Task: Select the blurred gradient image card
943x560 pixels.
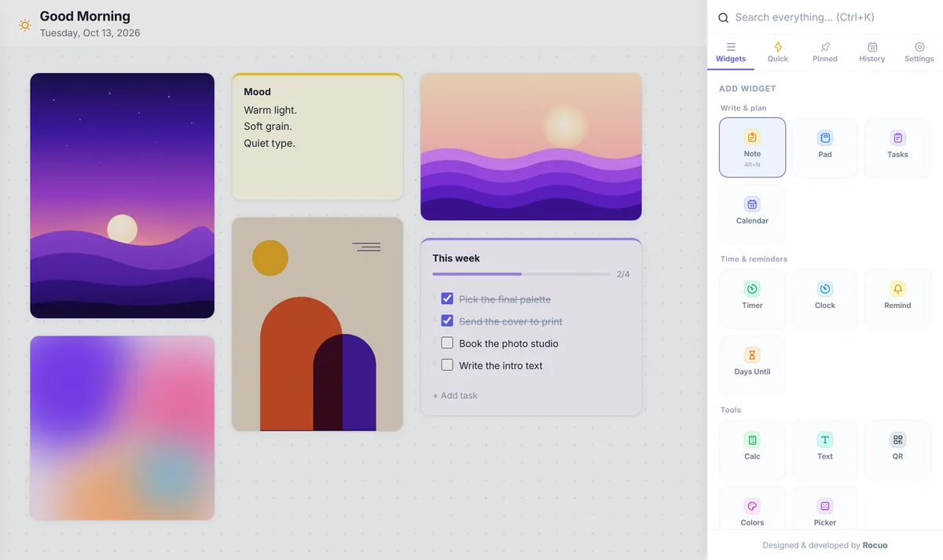Action: 123,428
